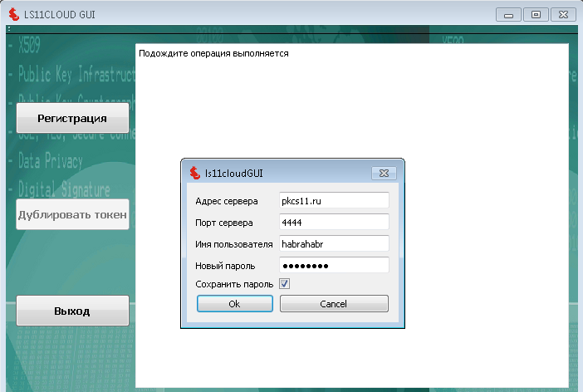Confirm the dialog with Ok
583x392 pixels.
(x=235, y=304)
